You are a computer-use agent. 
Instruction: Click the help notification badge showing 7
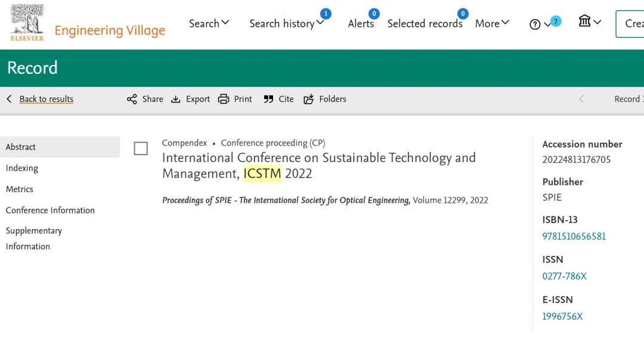[x=556, y=21]
